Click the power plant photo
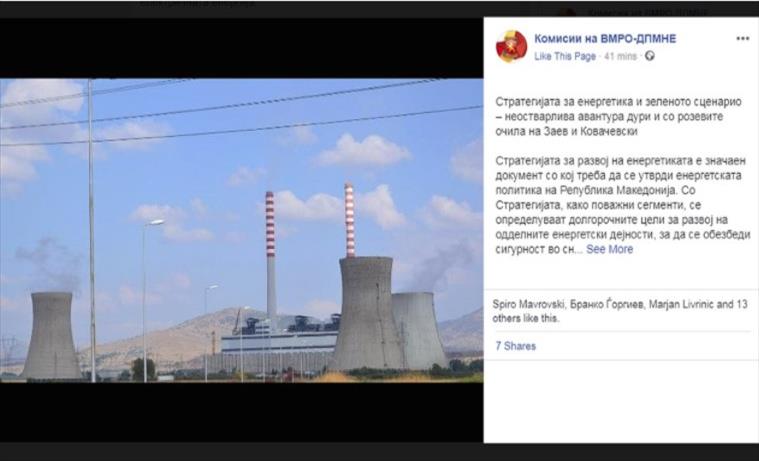Image resolution: width=759 pixels, height=461 pixels. coord(242,230)
